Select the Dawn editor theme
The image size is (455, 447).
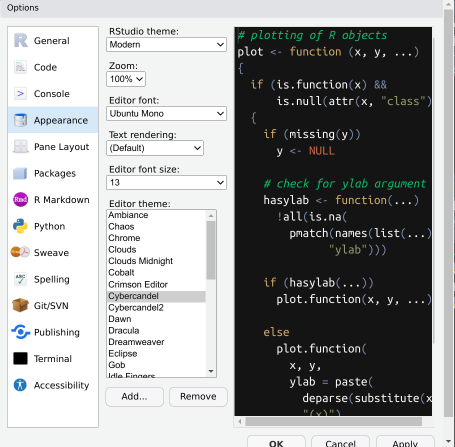coord(156,319)
